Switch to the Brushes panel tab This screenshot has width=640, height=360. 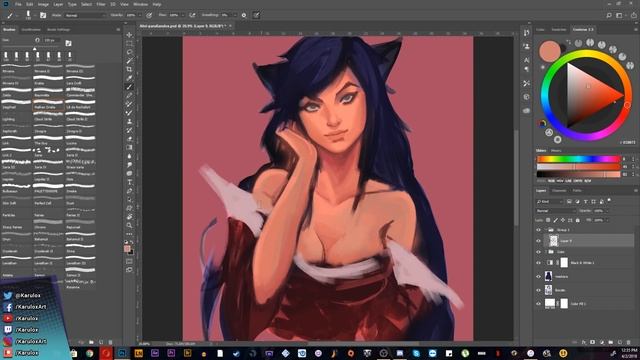click(x=9, y=29)
